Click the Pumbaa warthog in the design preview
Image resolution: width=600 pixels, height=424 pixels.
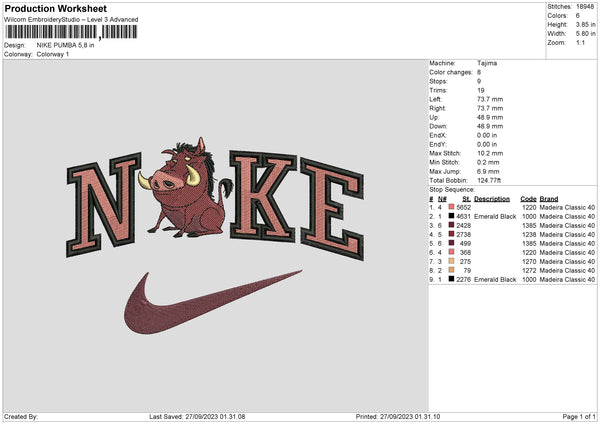pos(186,188)
